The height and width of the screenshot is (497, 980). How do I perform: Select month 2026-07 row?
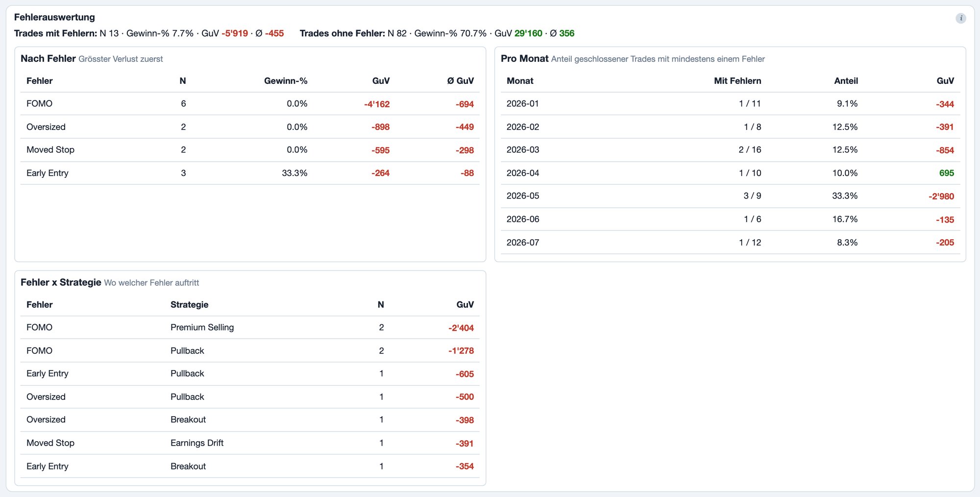pyautogui.click(x=730, y=242)
